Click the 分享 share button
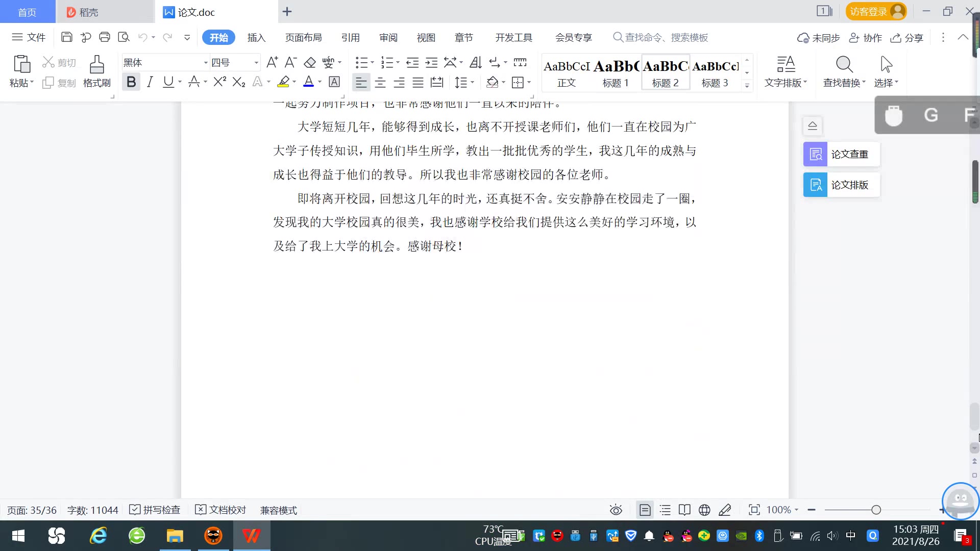Viewport: 980px width, 551px height. click(907, 38)
